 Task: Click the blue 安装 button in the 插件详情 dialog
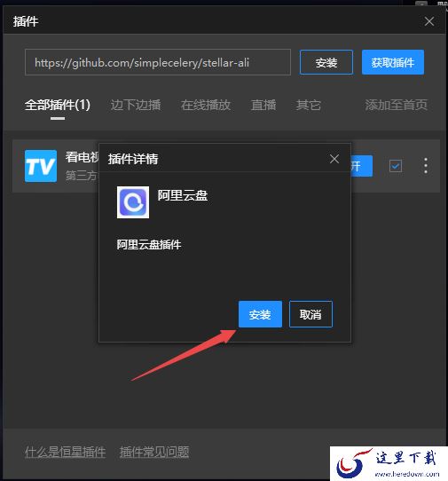pyautogui.click(x=260, y=314)
